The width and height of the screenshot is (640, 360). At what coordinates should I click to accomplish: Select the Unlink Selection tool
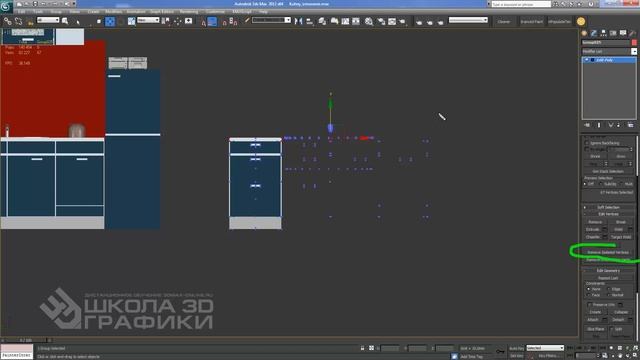point(19,21)
